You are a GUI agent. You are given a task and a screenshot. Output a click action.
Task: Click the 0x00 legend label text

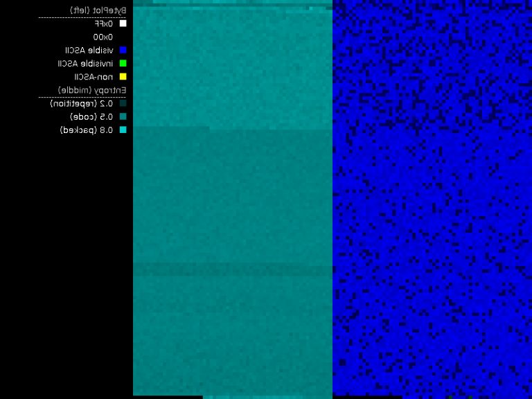(103, 37)
